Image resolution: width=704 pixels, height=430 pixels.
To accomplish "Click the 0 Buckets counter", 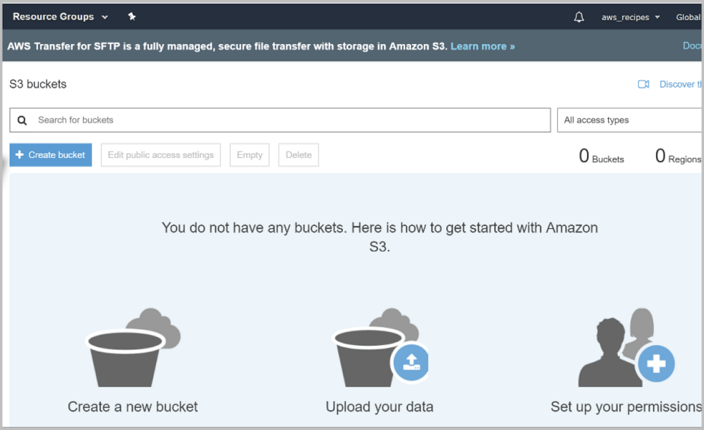I will coord(601,156).
